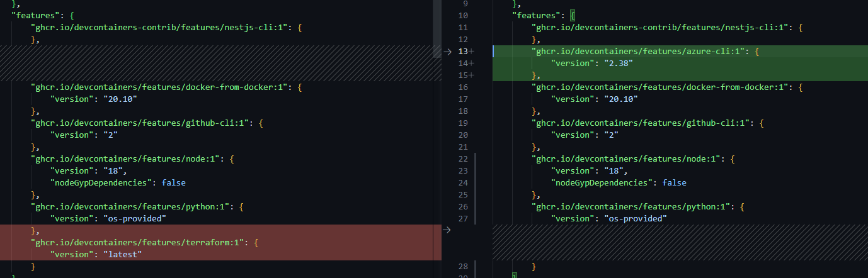This screenshot has width=868, height=278.
Task: Click the python:1 feature on line 26
Action: [x=638, y=207]
